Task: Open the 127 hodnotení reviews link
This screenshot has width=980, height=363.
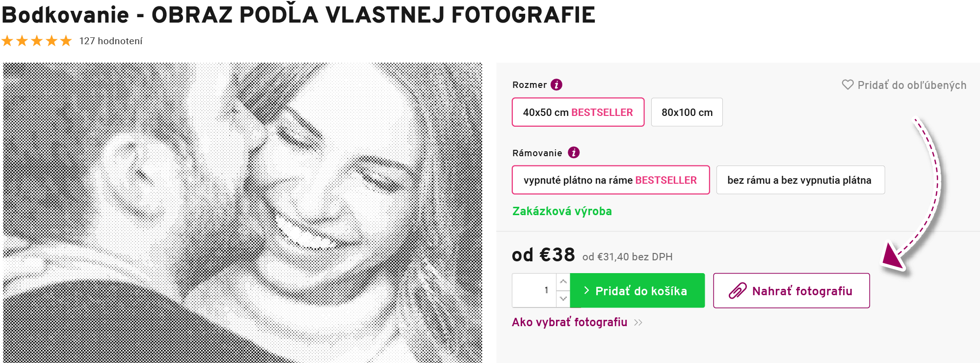Action: pos(111,41)
